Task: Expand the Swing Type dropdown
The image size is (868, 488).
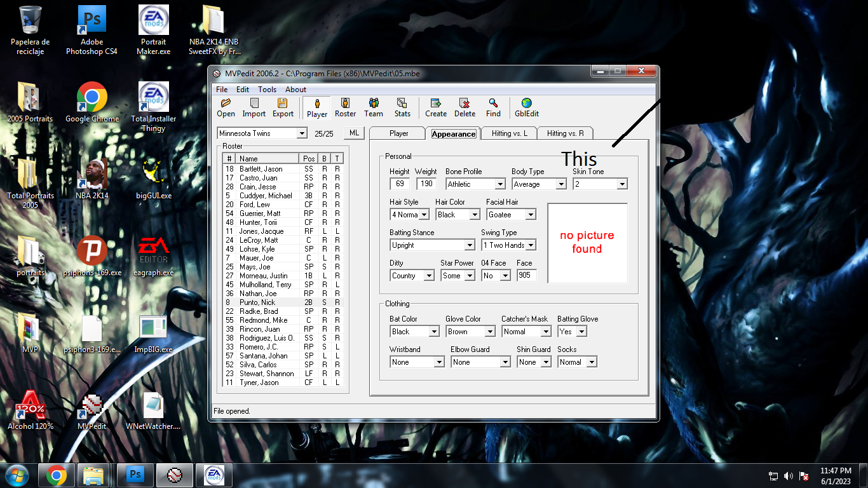Action: (531, 245)
